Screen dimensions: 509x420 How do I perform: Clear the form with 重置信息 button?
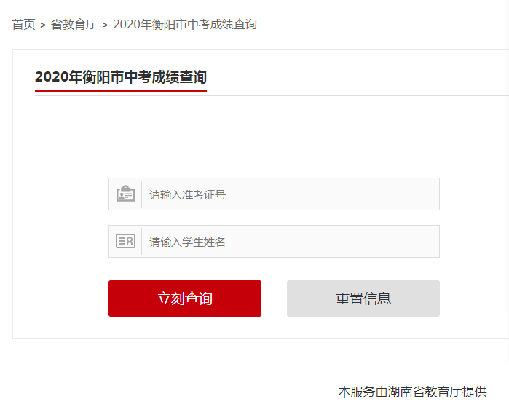363,298
